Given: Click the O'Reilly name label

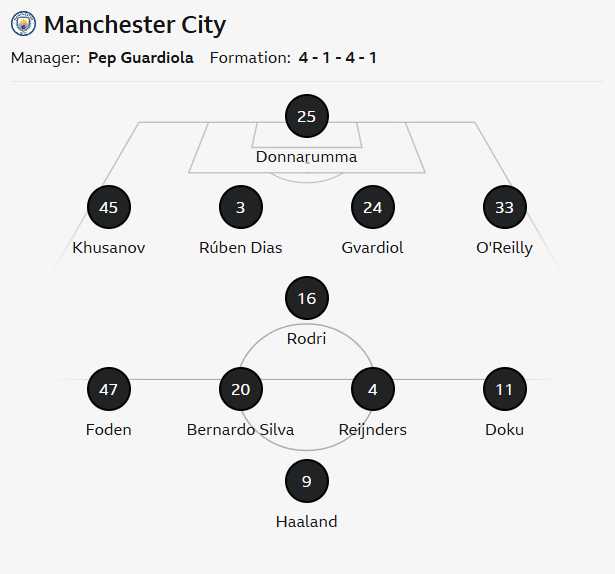Looking at the screenshot, I should [x=504, y=248].
